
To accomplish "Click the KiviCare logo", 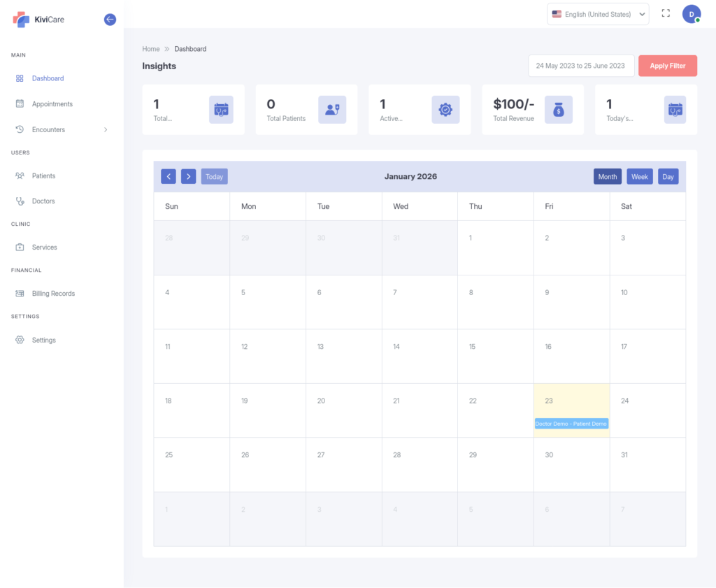I will point(39,20).
